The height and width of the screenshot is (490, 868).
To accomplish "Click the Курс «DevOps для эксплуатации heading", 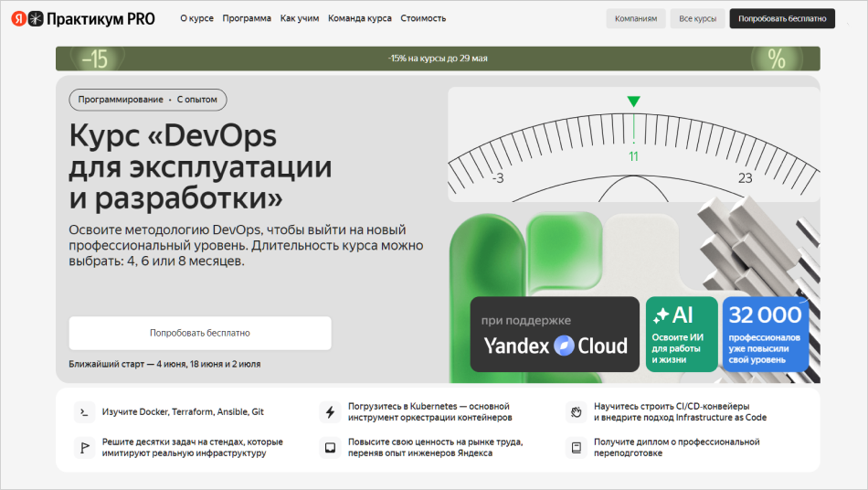I will pyautogui.click(x=200, y=166).
